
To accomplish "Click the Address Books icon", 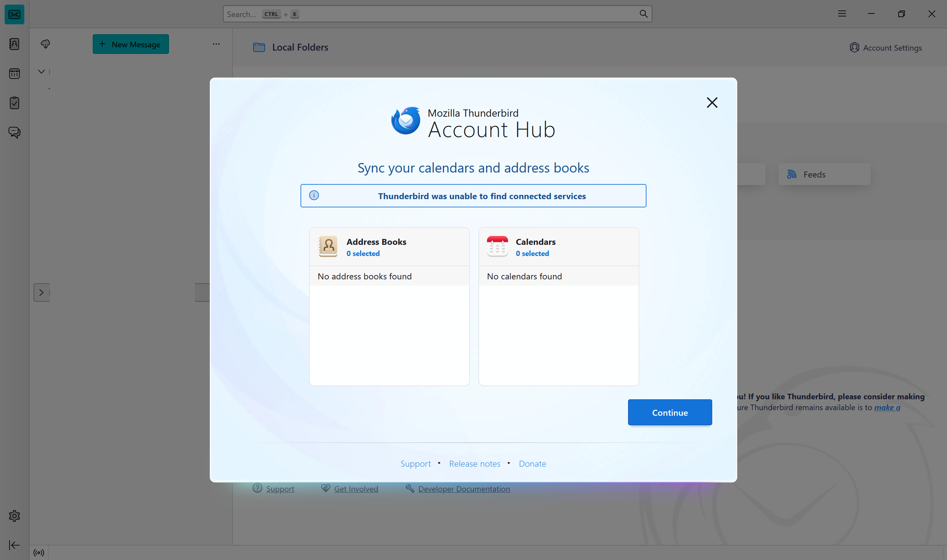I will click(x=328, y=246).
